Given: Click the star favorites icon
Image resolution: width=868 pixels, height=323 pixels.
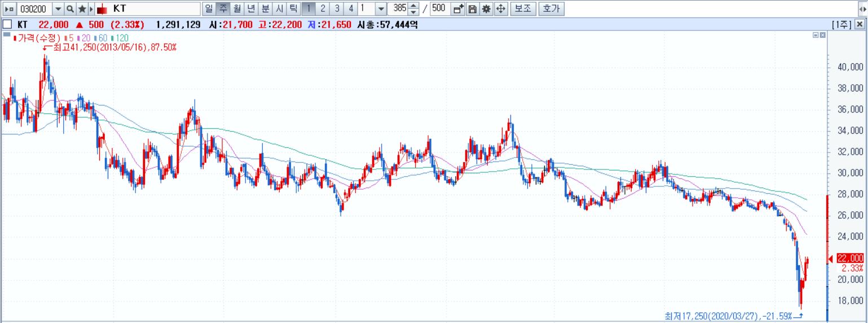Looking at the screenshot, I should tap(82, 8).
